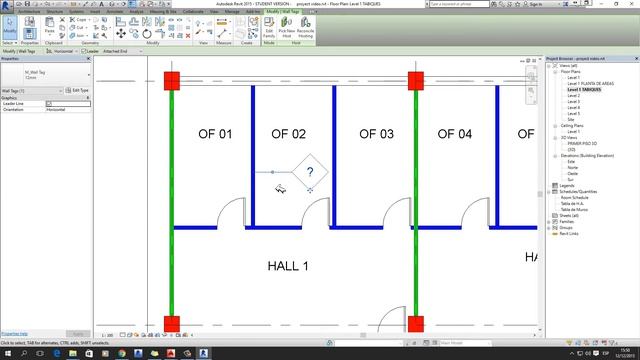
Task: Open the Annotate ribbon tab
Action: [115, 12]
